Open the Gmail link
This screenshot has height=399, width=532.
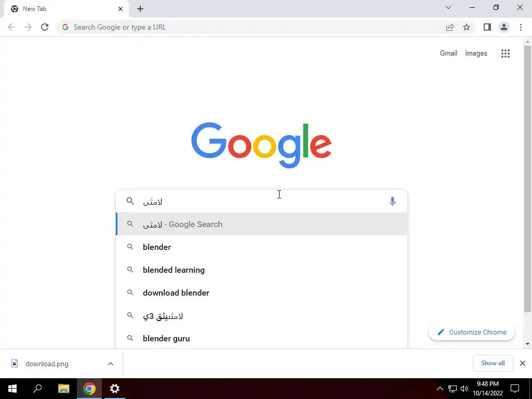click(448, 54)
